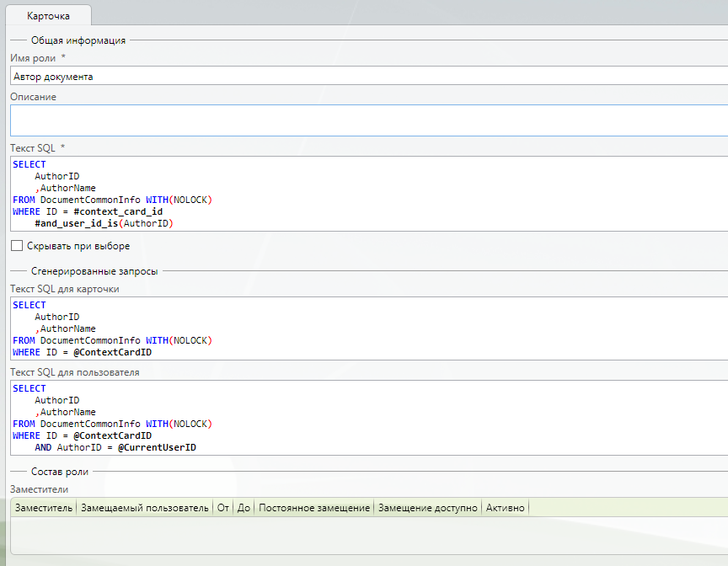Click inside the Текст SQL editor
The width and height of the screenshot is (728, 566).
pos(367,194)
